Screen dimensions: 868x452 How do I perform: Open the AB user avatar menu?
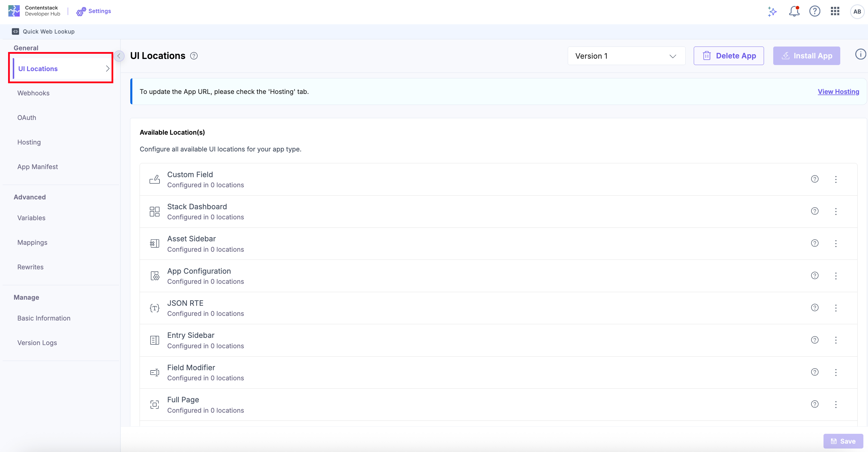(857, 12)
